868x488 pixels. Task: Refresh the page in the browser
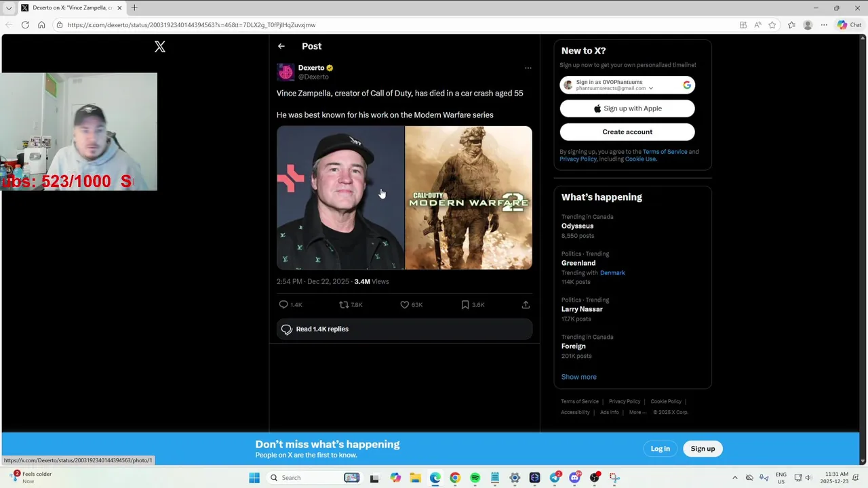(25, 25)
